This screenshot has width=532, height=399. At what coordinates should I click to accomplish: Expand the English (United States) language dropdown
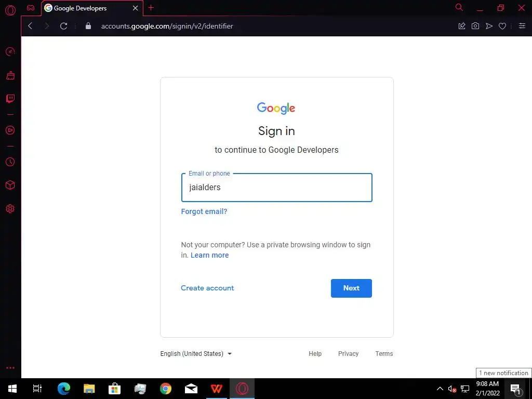point(196,353)
